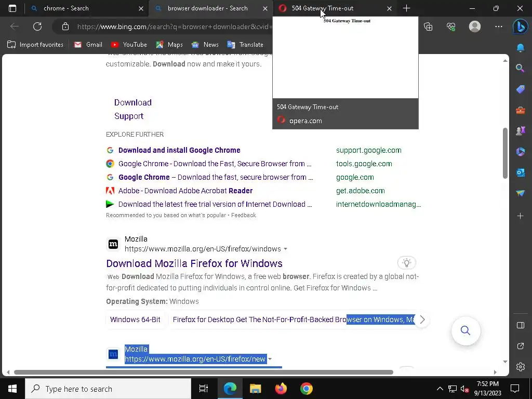
Task: Open the support.google.com domain link
Action: 369,150
